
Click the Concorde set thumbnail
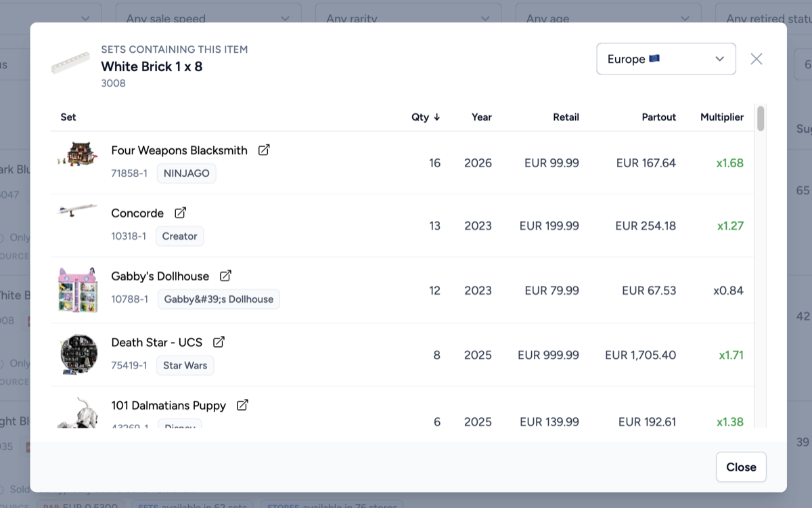77,210
